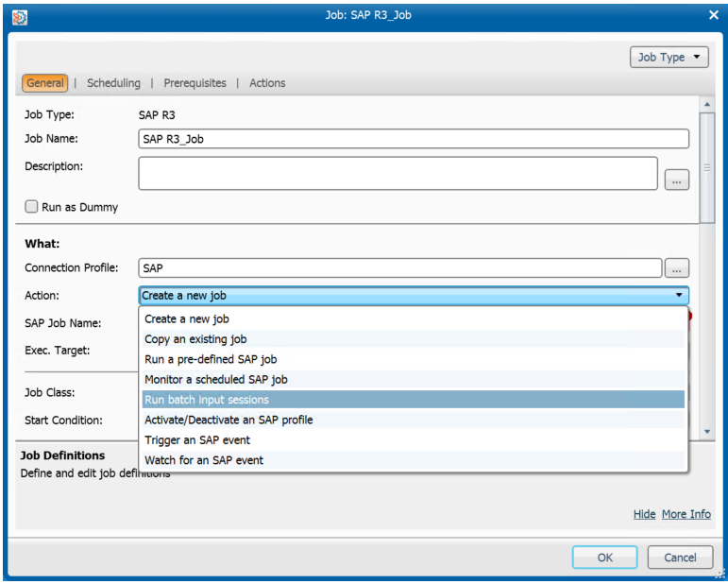Click the Connection Profile field
This screenshot has width=728, height=584.
click(399, 268)
